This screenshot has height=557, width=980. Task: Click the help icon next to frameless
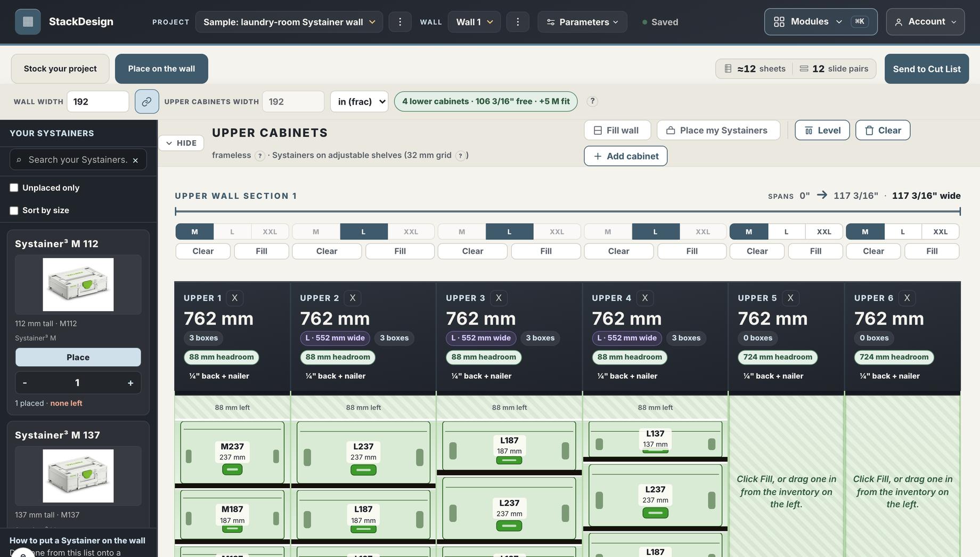pos(259,156)
